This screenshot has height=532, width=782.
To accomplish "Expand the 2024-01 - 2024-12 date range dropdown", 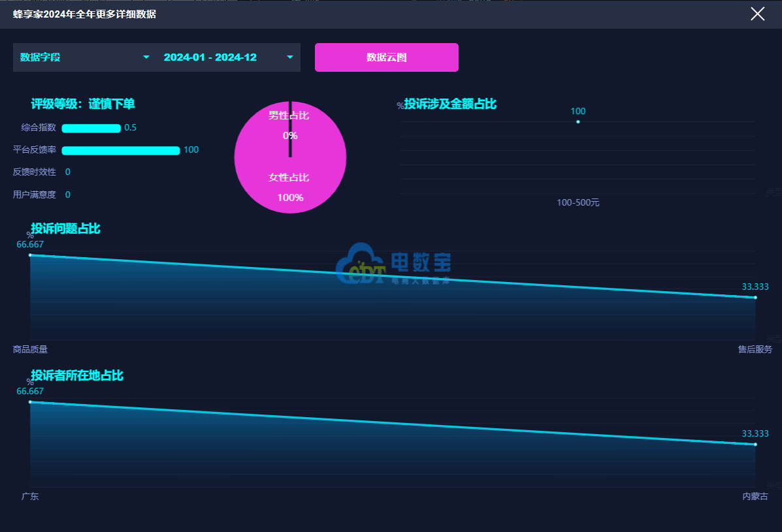I will point(229,57).
